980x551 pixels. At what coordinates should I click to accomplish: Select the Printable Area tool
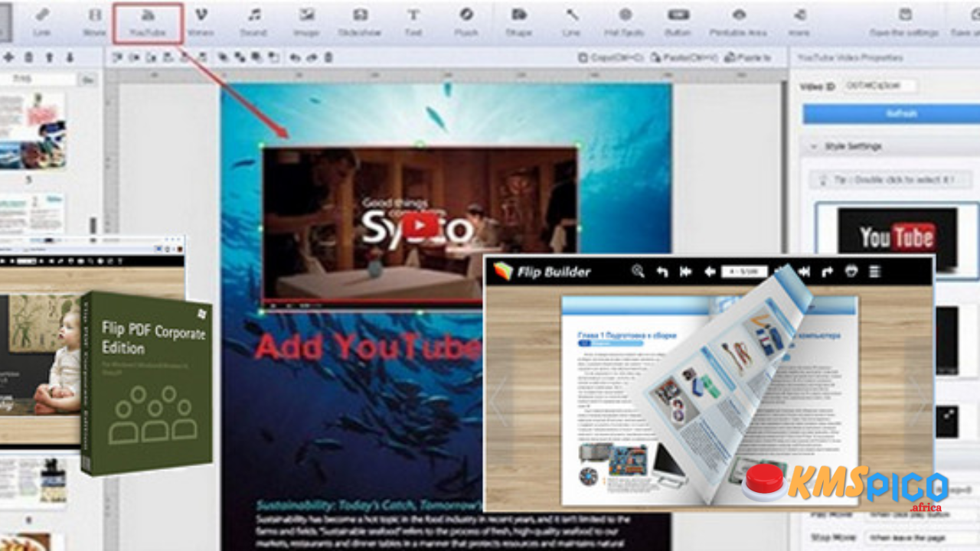[x=738, y=22]
